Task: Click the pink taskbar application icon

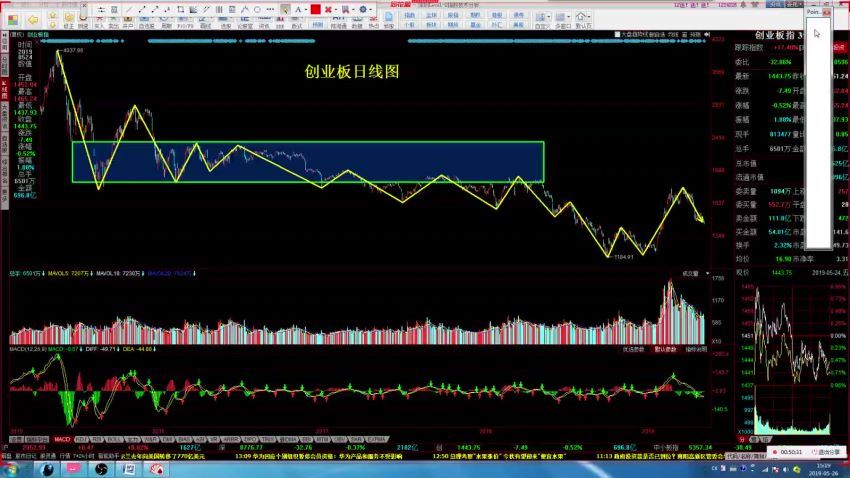Action: click(73, 469)
